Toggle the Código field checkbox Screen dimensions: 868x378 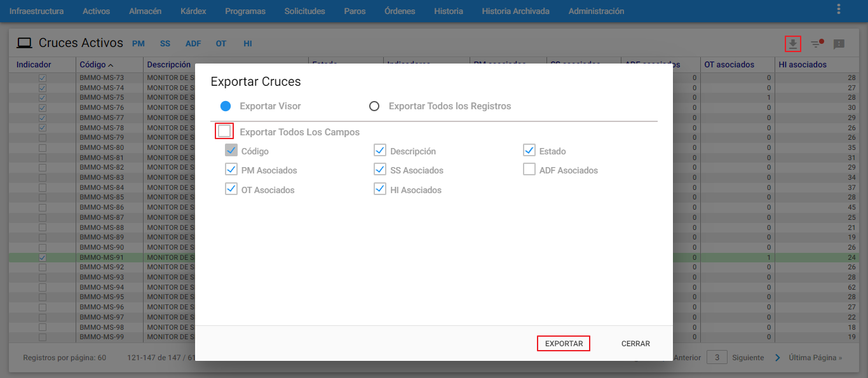[231, 151]
